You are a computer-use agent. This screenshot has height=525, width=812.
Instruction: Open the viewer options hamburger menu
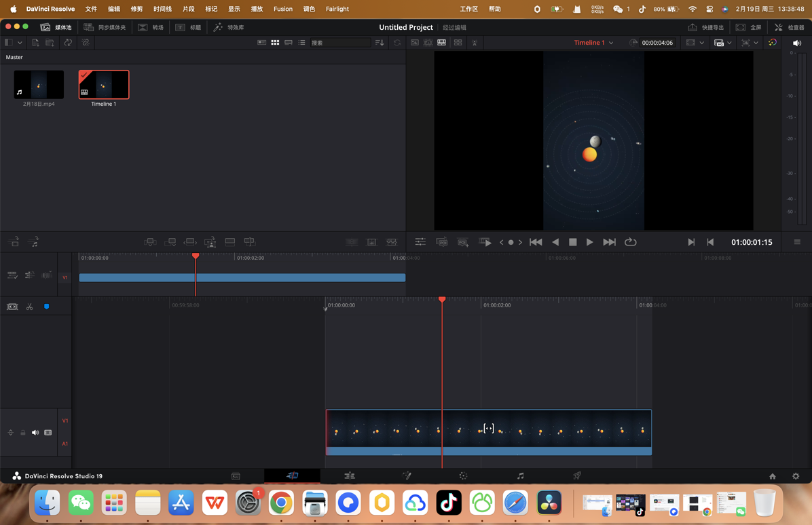point(797,242)
